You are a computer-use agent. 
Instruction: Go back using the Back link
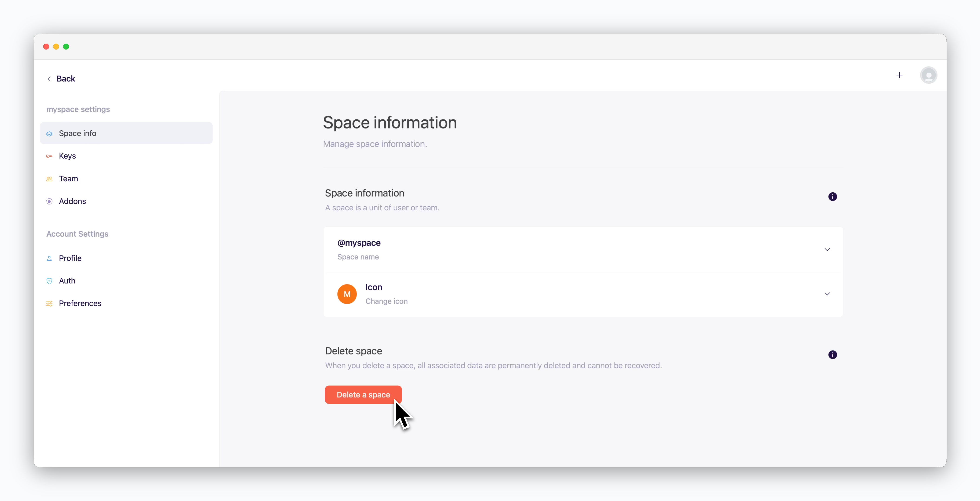pos(61,78)
